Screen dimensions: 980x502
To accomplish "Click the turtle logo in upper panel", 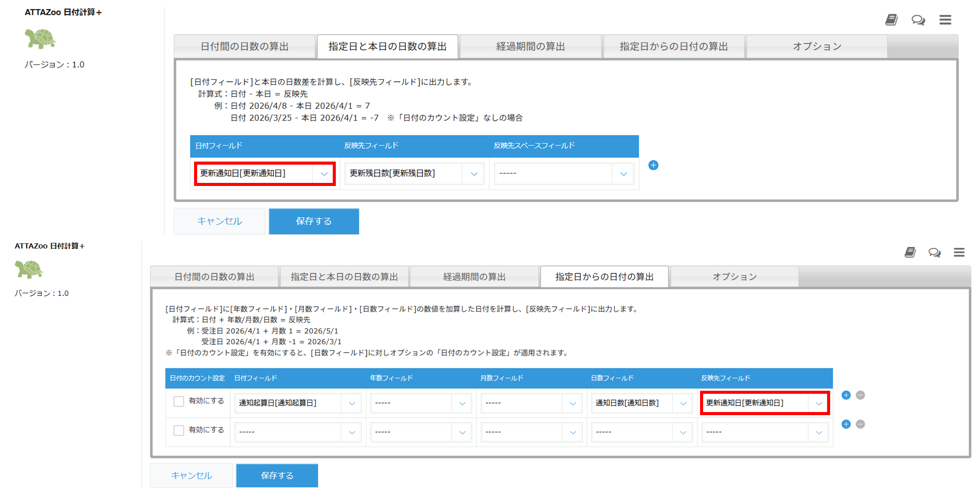I will pyautogui.click(x=40, y=39).
